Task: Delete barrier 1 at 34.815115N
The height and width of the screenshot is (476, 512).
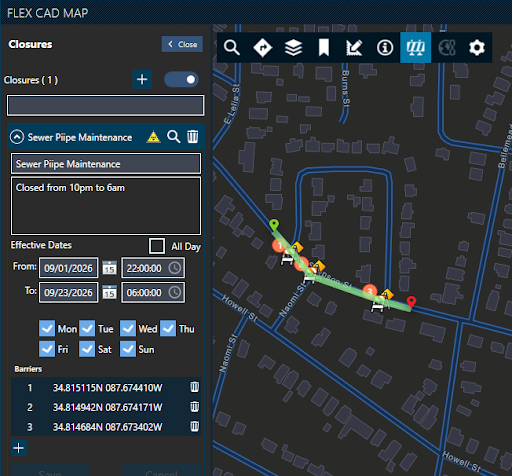Action: [195, 387]
